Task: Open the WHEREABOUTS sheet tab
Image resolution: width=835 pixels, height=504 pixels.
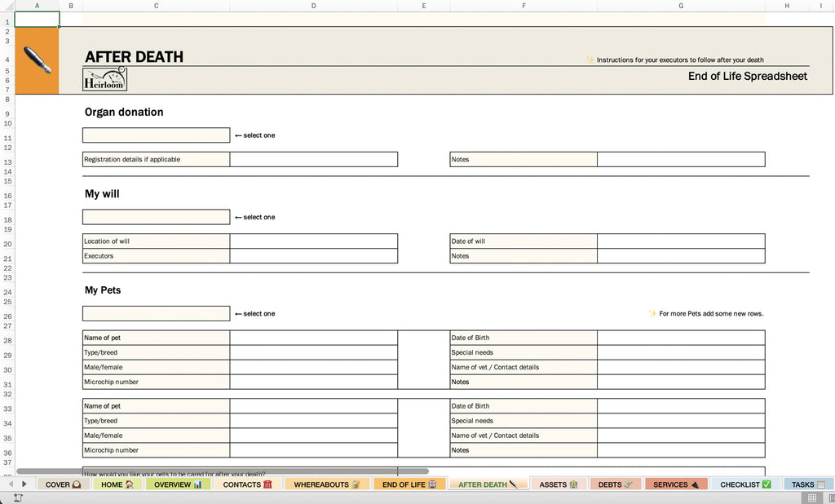Action: [325, 484]
